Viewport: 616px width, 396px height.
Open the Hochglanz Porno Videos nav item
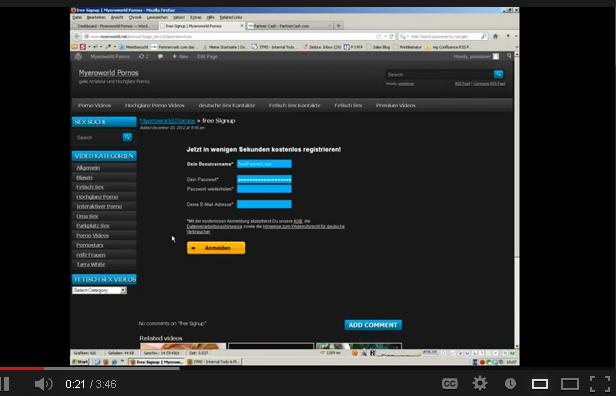click(x=154, y=105)
